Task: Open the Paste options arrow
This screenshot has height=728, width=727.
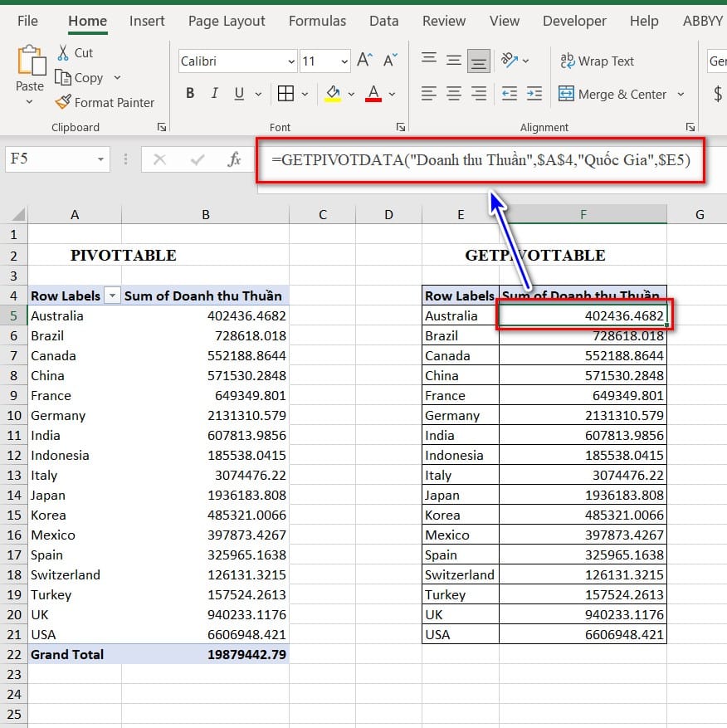Action: coord(29,101)
